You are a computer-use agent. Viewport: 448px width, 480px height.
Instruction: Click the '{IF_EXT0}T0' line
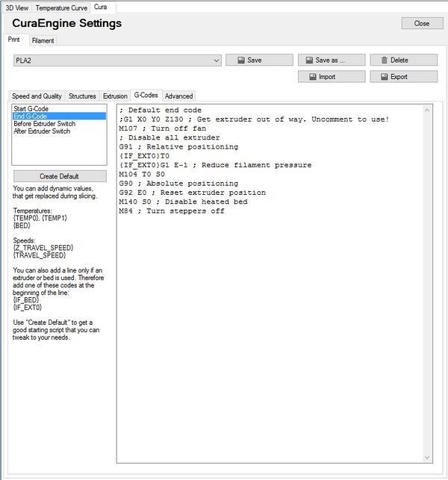(x=144, y=156)
